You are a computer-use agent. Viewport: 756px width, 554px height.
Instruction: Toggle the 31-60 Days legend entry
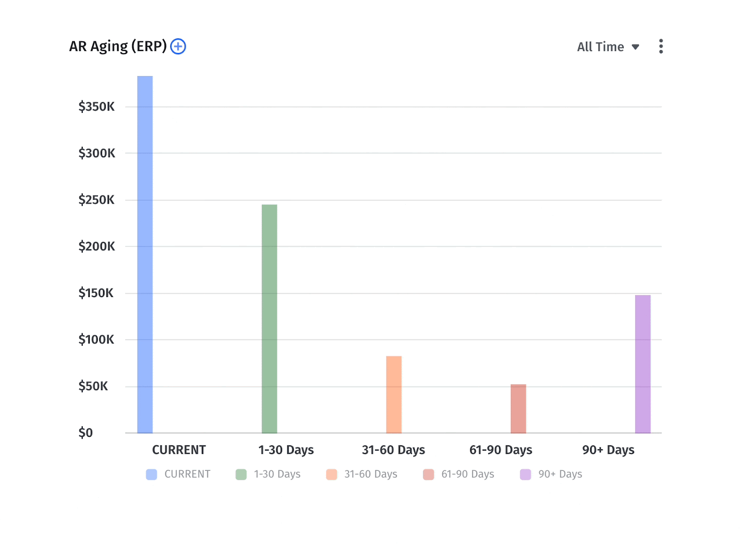tap(361, 474)
